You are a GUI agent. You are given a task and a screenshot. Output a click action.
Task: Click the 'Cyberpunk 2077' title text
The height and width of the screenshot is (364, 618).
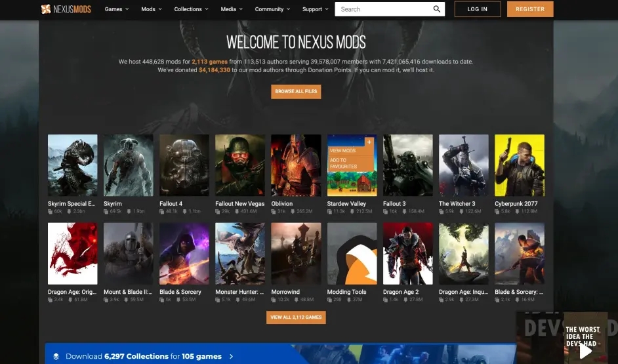516,204
